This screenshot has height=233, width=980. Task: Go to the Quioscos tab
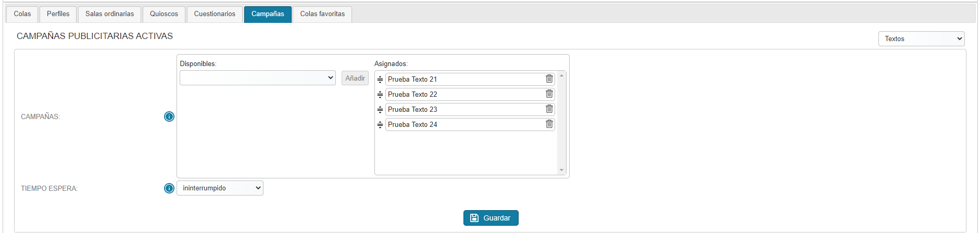tap(164, 14)
